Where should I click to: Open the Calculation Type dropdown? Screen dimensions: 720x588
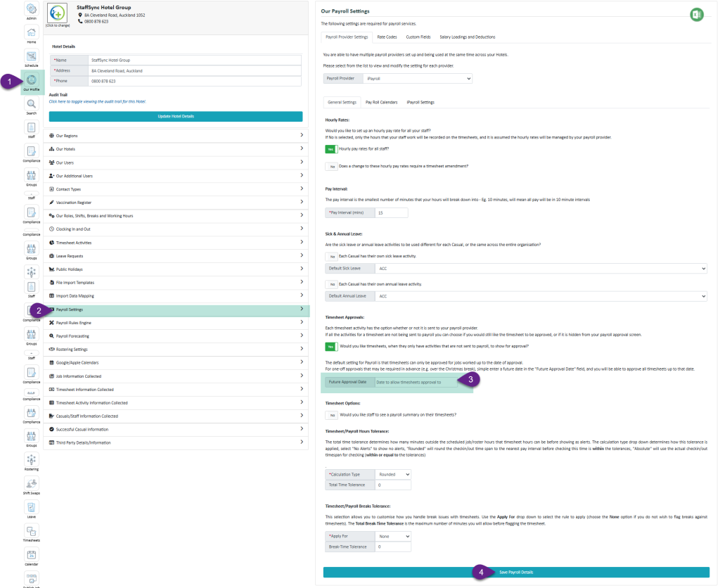(x=393, y=474)
